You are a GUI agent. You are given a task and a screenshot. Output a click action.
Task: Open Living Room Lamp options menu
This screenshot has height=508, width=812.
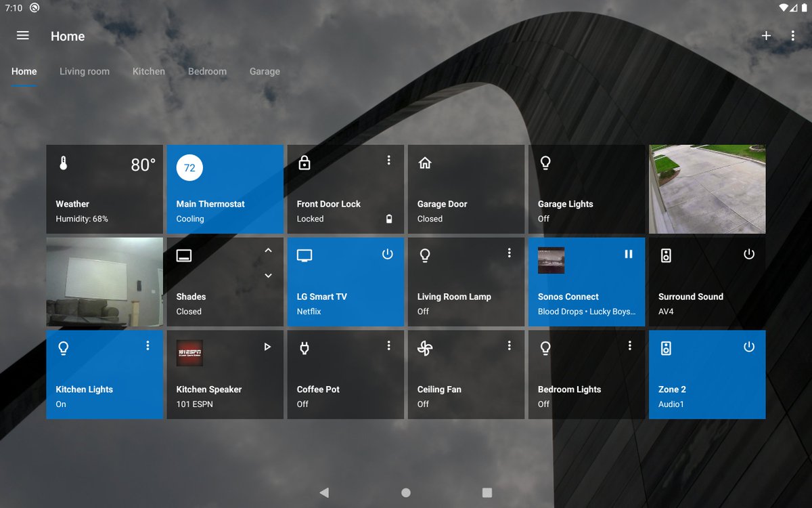click(510, 253)
